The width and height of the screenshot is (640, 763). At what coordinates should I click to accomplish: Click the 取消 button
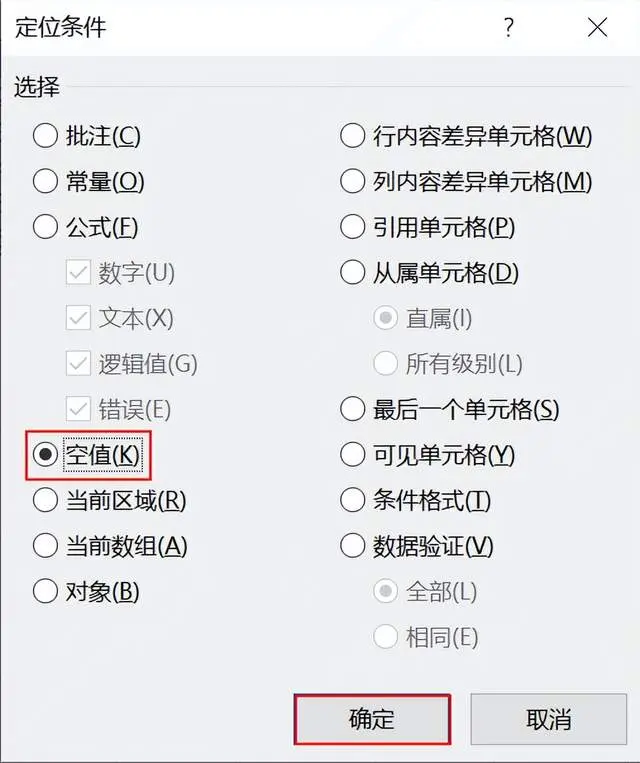click(x=549, y=719)
